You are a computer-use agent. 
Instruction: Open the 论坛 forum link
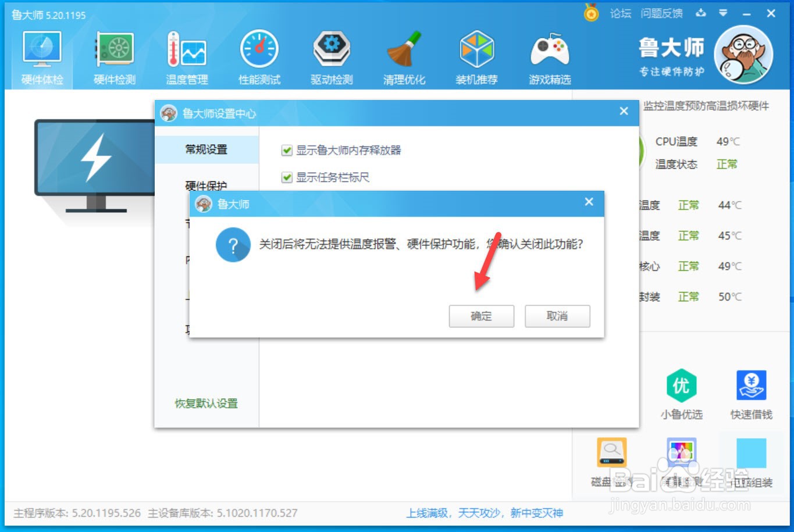(x=621, y=13)
